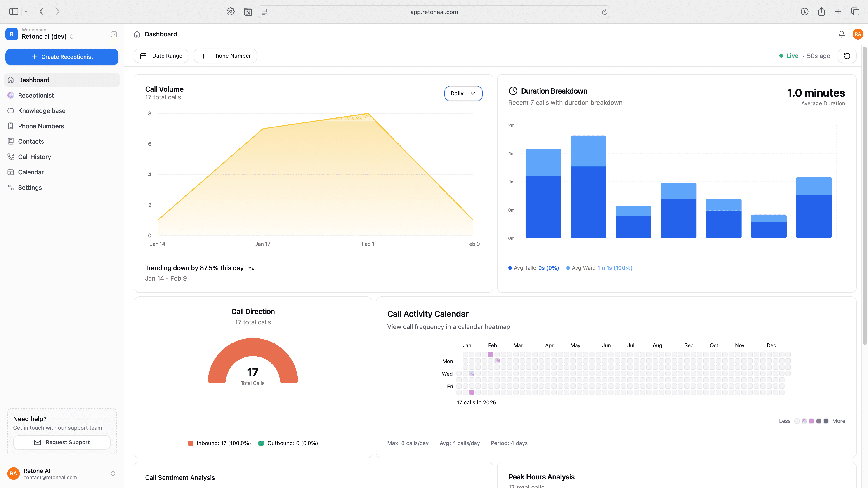Click the refresh dashboard data icon
The width and height of the screenshot is (868, 488).
(x=847, y=56)
